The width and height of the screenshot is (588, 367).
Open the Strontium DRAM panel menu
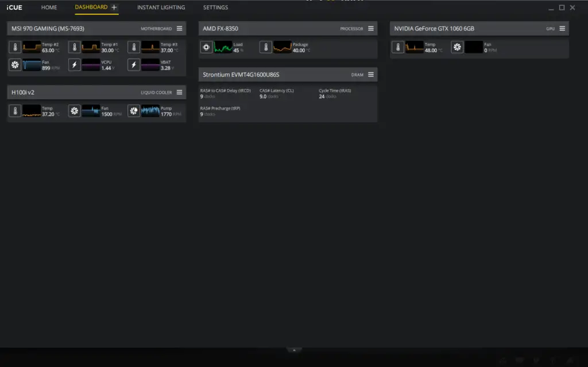coord(371,75)
